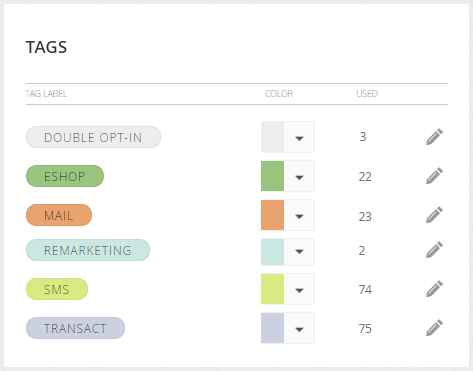Click the green ESHOP color swatch
This screenshot has height=371, width=473.
(272, 176)
